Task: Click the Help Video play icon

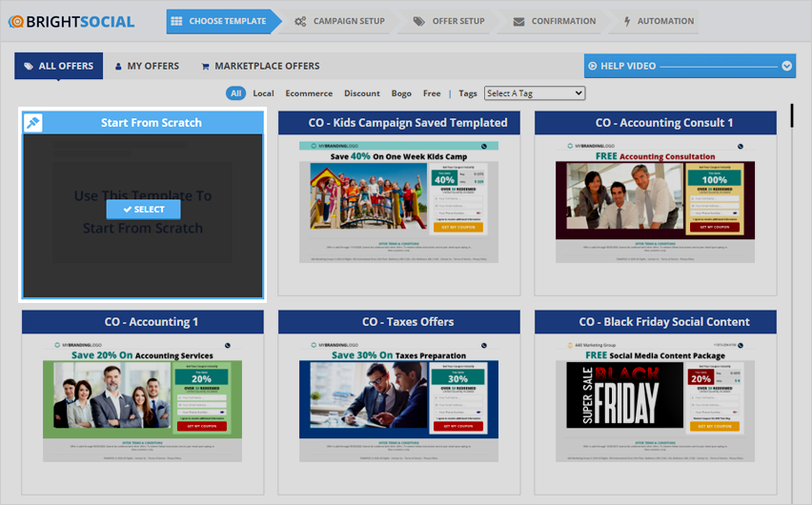Action: [x=593, y=66]
